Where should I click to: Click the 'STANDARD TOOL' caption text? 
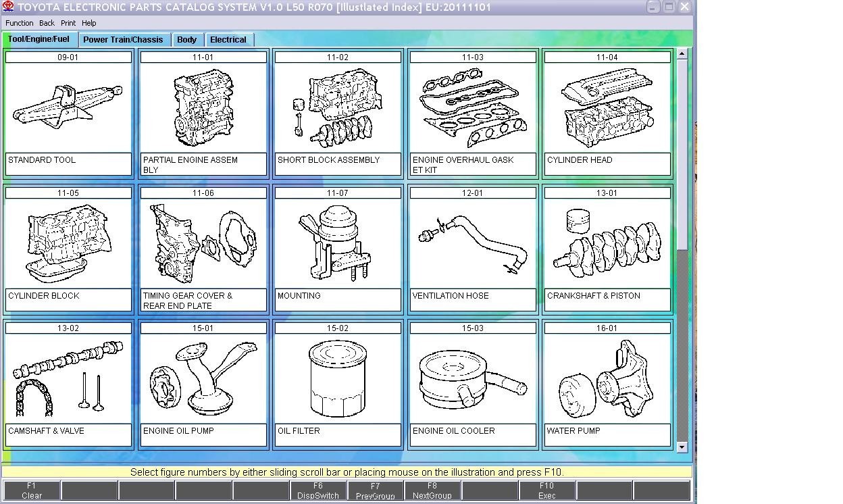tap(42, 160)
